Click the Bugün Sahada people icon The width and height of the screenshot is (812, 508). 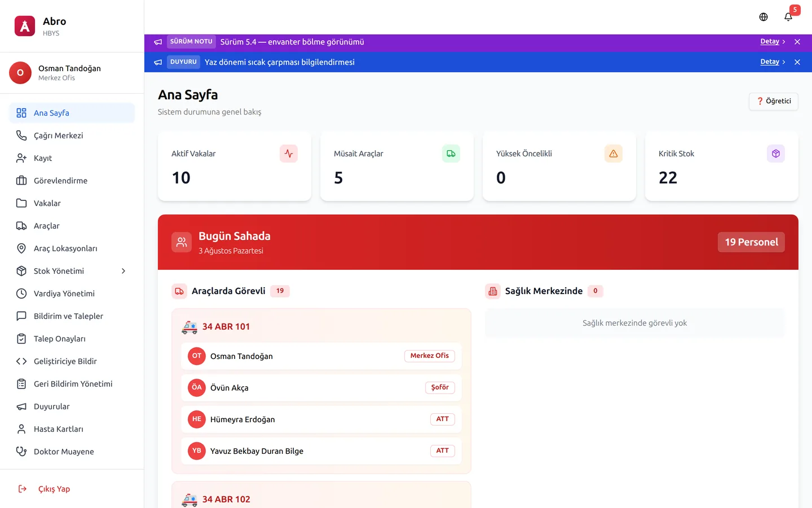coord(182,242)
